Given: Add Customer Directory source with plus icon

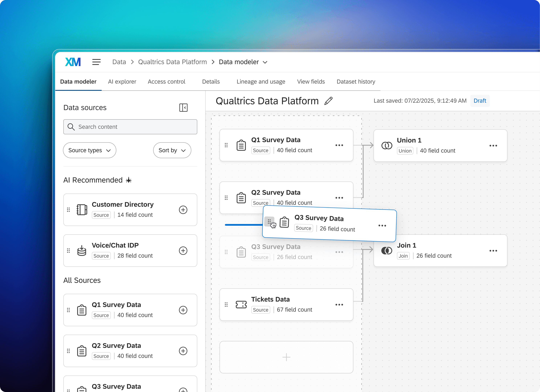Looking at the screenshot, I should click(183, 210).
